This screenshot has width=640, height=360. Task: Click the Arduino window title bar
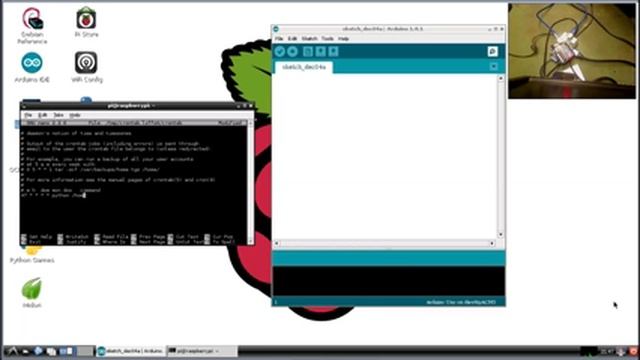tap(388, 29)
